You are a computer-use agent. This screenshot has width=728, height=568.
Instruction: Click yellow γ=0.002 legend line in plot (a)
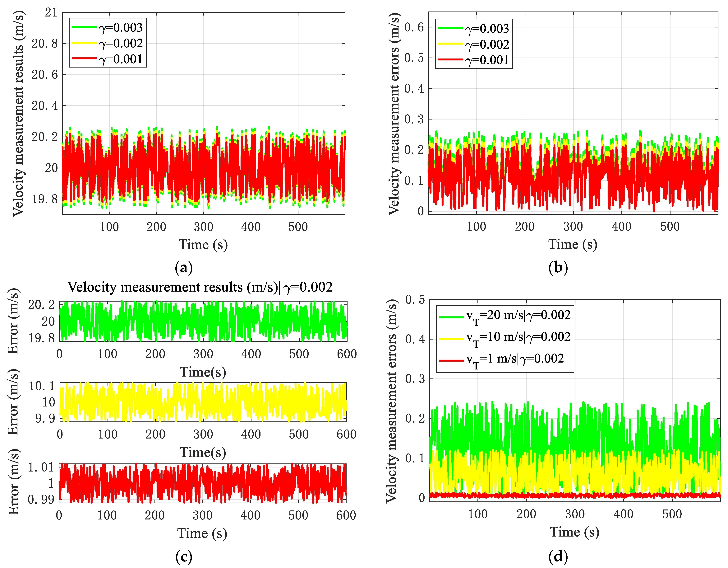84,43
